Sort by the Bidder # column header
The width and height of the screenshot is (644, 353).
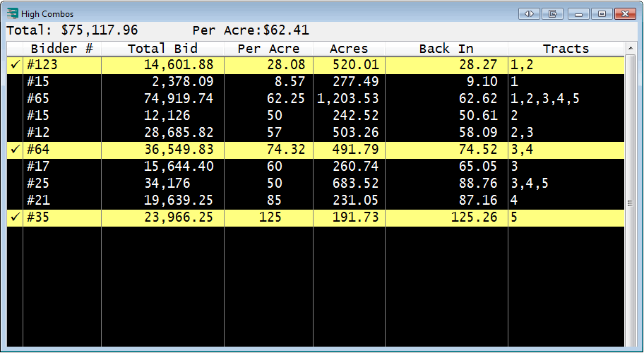click(62, 49)
